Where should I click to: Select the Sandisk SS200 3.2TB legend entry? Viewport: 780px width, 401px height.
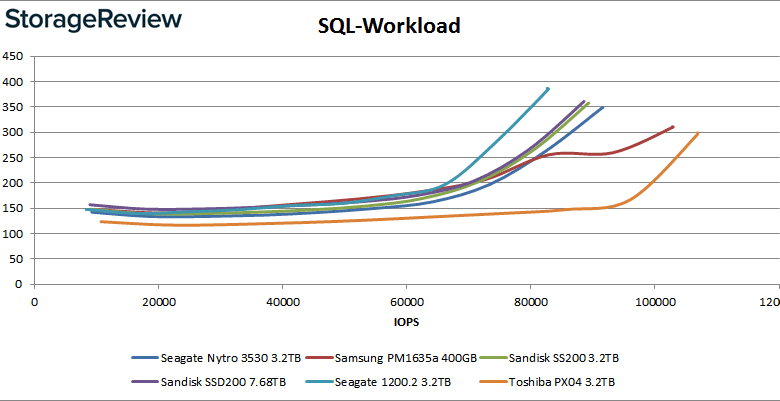tap(550, 358)
